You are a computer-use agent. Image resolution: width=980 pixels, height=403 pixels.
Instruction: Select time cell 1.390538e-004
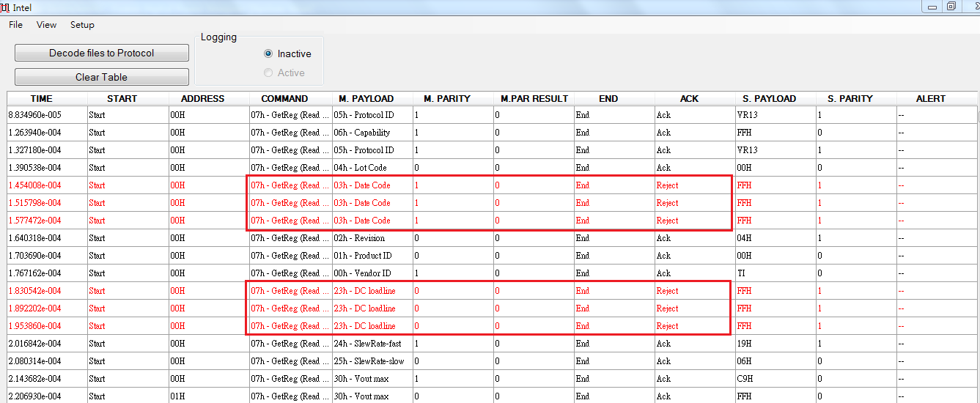point(48,168)
